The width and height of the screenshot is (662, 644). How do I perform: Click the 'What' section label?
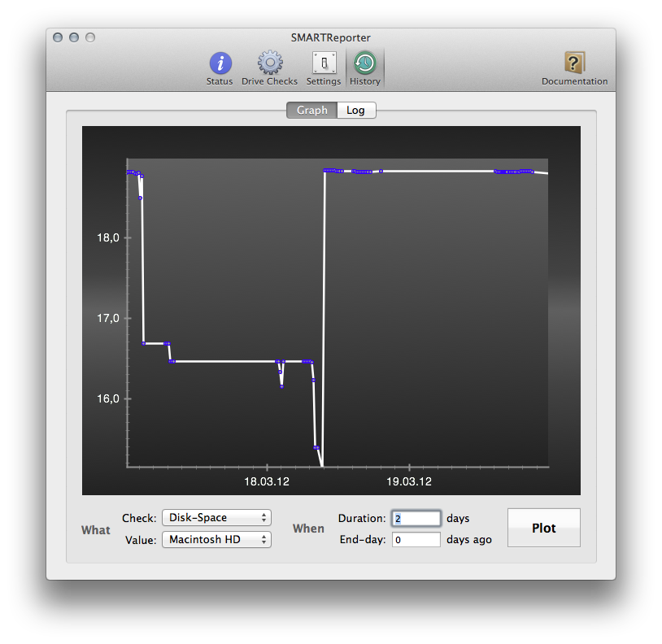[x=96, y=530]
